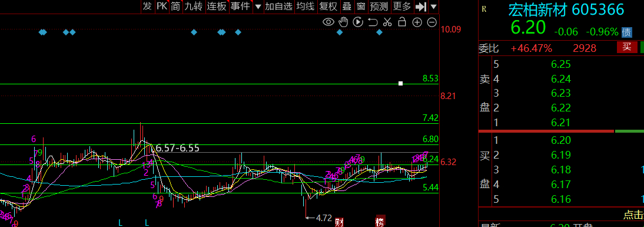
Task: Expand the 更多 menu
Action: [401, 6]
